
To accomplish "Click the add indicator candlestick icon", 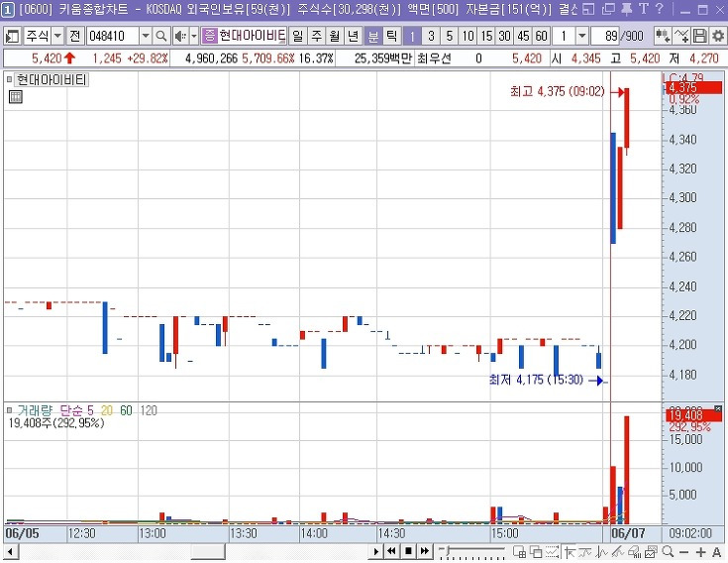I will pyautogui.click(x=662, y=36).
